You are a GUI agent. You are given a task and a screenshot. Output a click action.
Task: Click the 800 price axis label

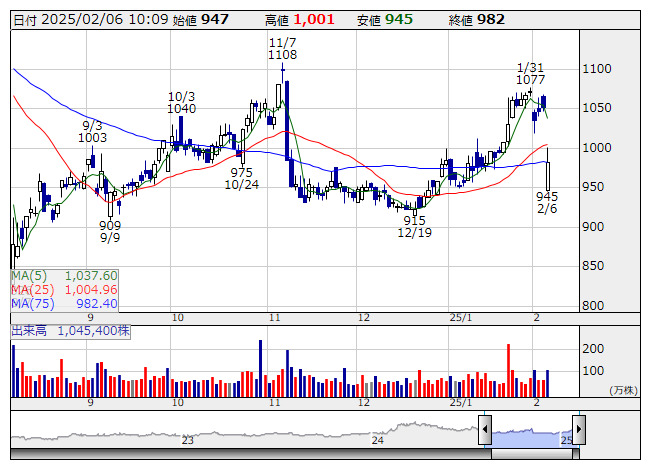tap(593, 306)
